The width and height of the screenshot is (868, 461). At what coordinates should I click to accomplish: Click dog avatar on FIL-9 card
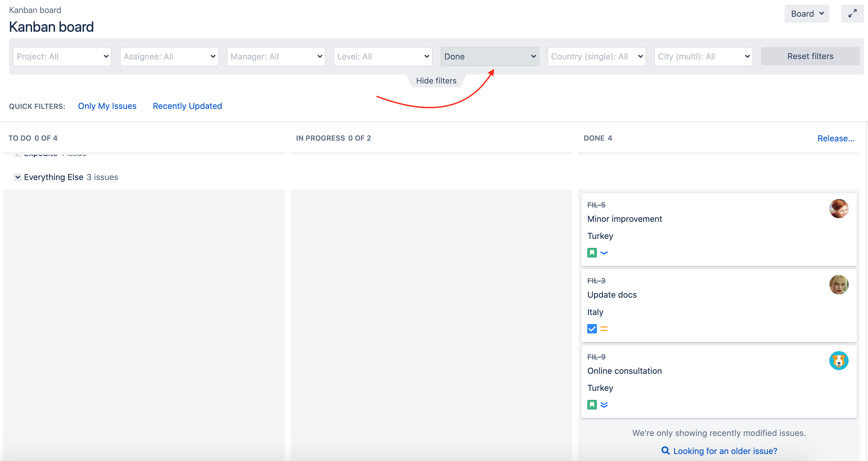tap(838, 360)
